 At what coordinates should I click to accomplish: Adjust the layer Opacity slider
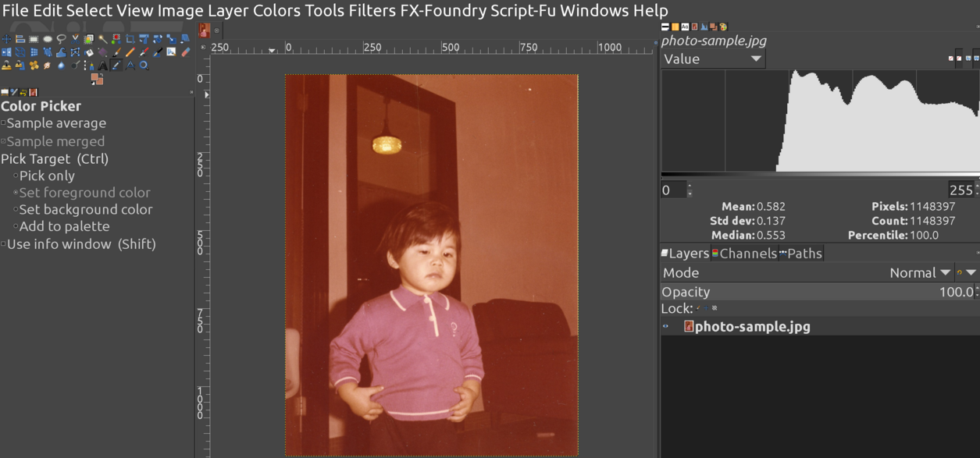coord(819,292)
